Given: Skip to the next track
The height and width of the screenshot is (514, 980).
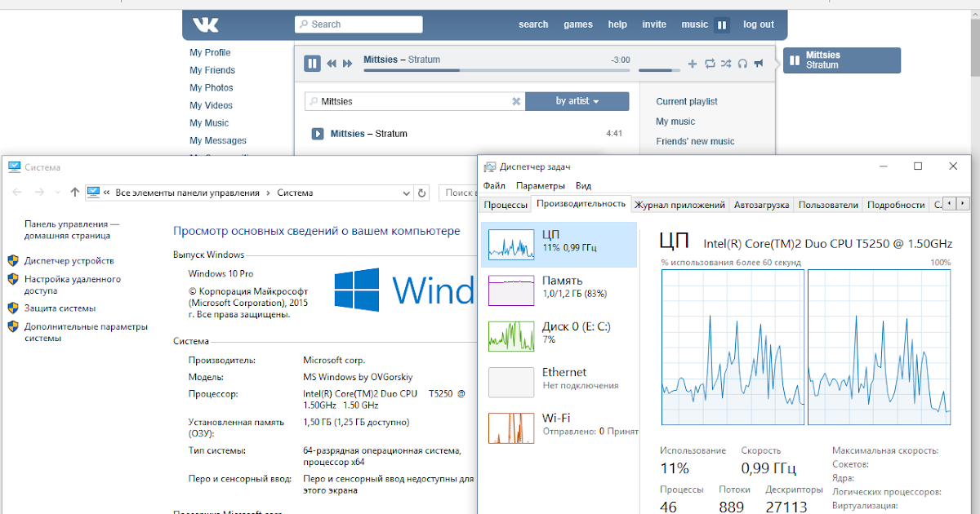Looking at the screenshot, I should (x=348, y=63).
